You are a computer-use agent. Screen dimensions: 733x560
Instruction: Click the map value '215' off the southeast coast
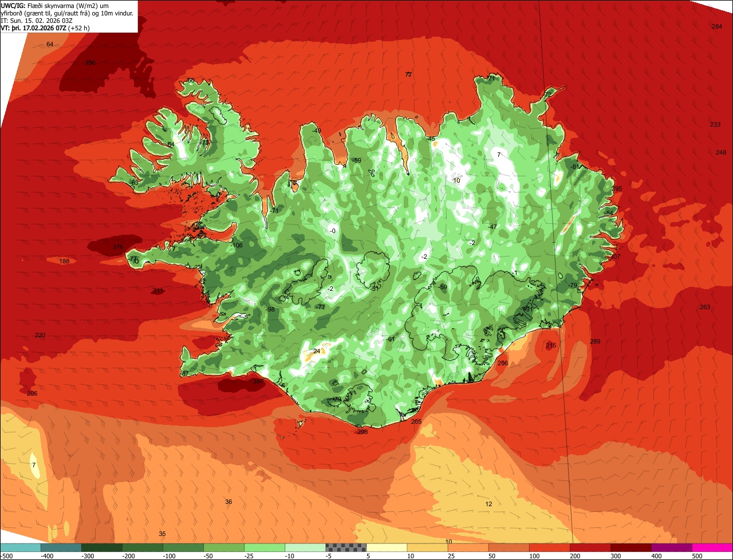tap(551, 346)
